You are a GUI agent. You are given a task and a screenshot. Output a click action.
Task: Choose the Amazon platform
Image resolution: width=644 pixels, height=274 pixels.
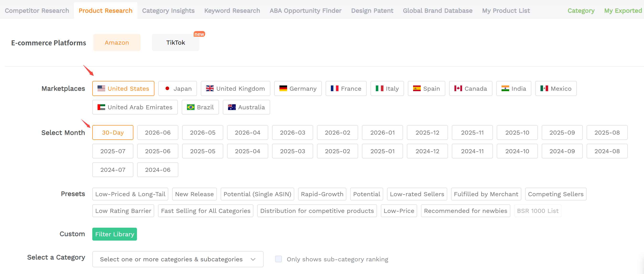117,43
